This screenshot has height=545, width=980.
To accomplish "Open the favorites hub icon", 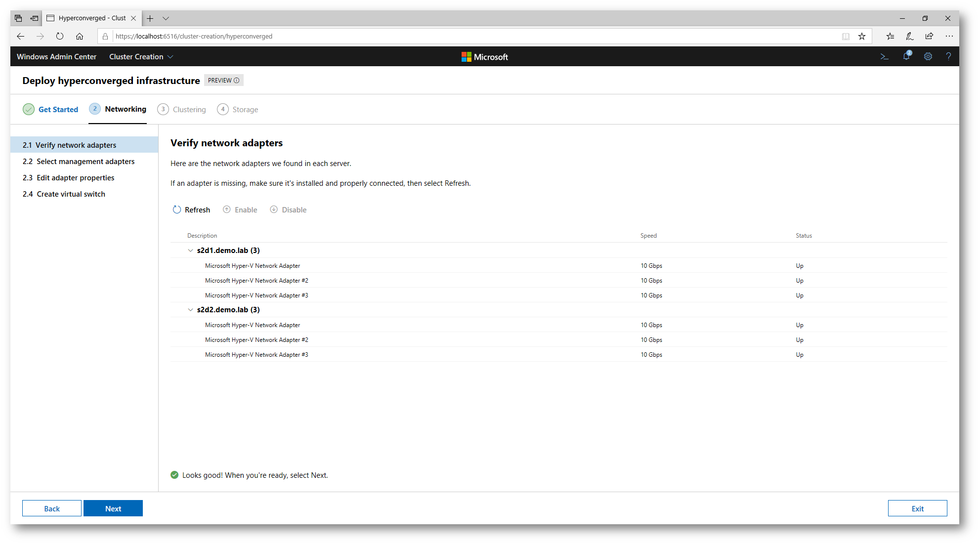I will tap(890, 36).
